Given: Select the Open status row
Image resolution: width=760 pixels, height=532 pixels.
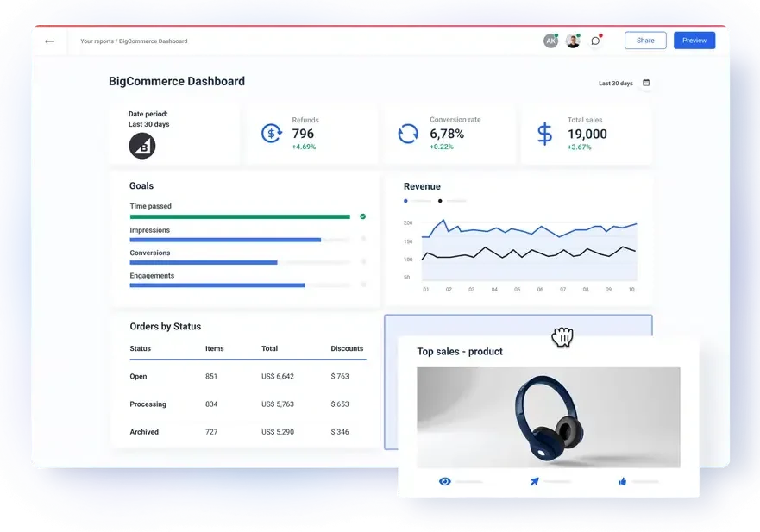Looking at the screenshot, I should pyautogui.click(x=248, y=376).
